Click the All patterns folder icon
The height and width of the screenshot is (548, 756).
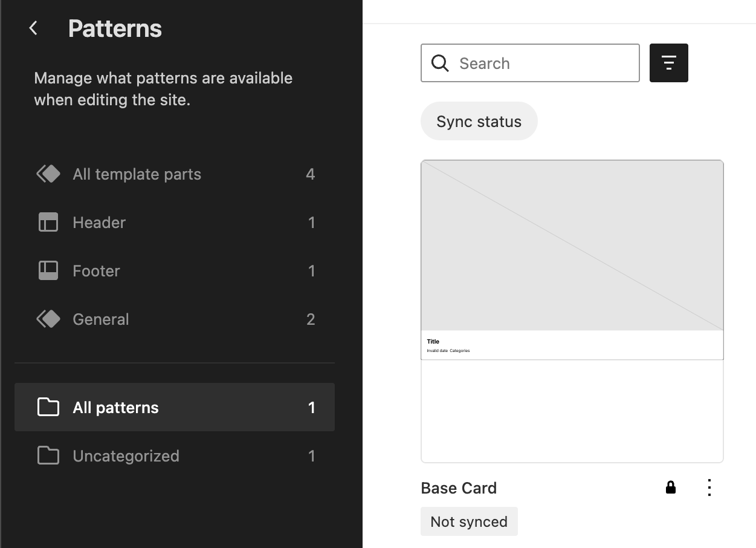48,407
